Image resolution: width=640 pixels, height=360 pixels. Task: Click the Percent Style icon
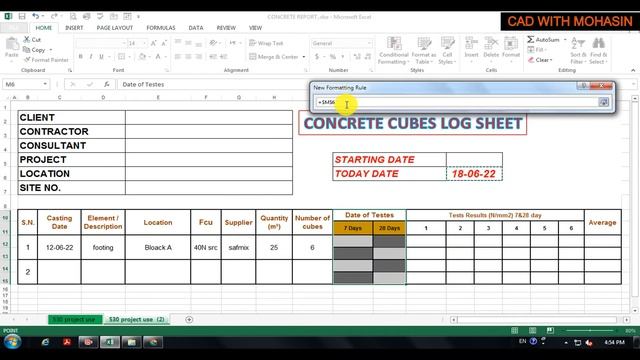click(333, 56)
